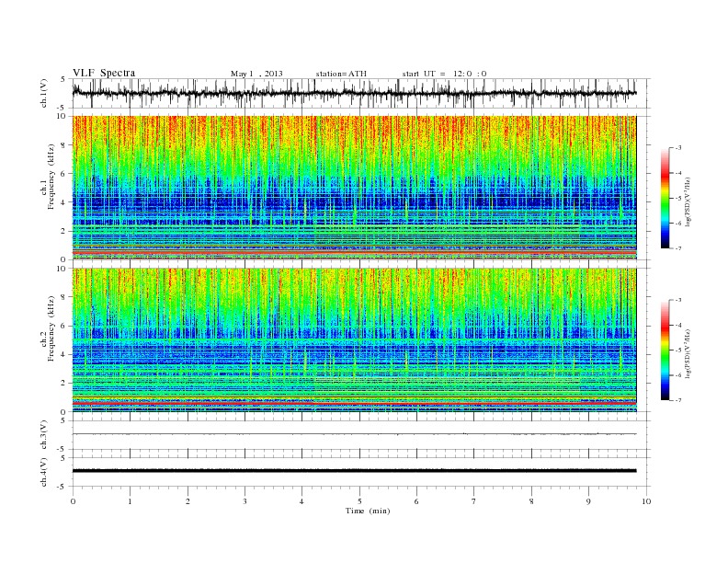The image size is (728, 563).
Task: Click the ch.4(V) waveform trace
Action: pos(354,471)
